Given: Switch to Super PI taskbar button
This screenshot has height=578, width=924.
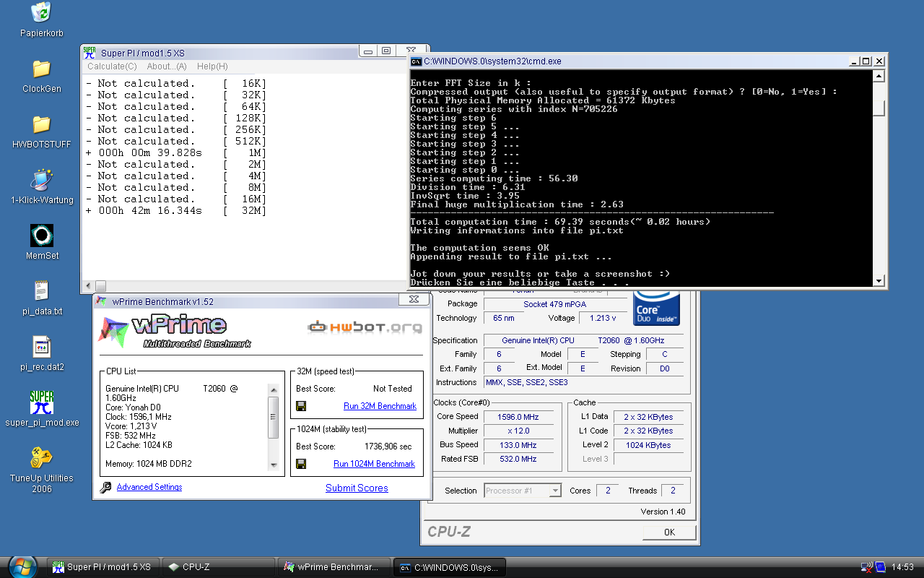Looking at the screenshot, I should pyautogui.click(x=102, y=567).
